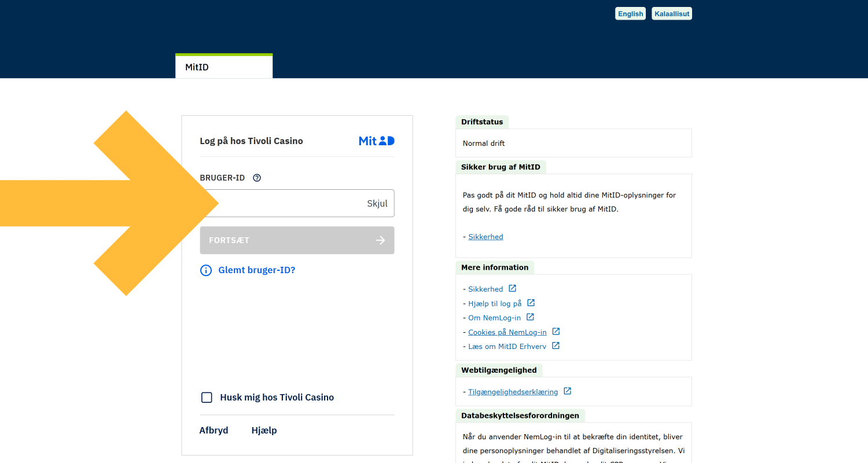Open Hjælp in the login box
Image resolution: width=868 pixels, height=463 pixels.
[264, 431]
